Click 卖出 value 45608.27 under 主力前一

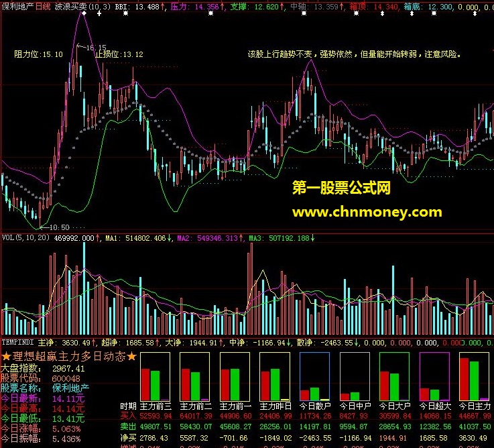[x=235, y=427]
